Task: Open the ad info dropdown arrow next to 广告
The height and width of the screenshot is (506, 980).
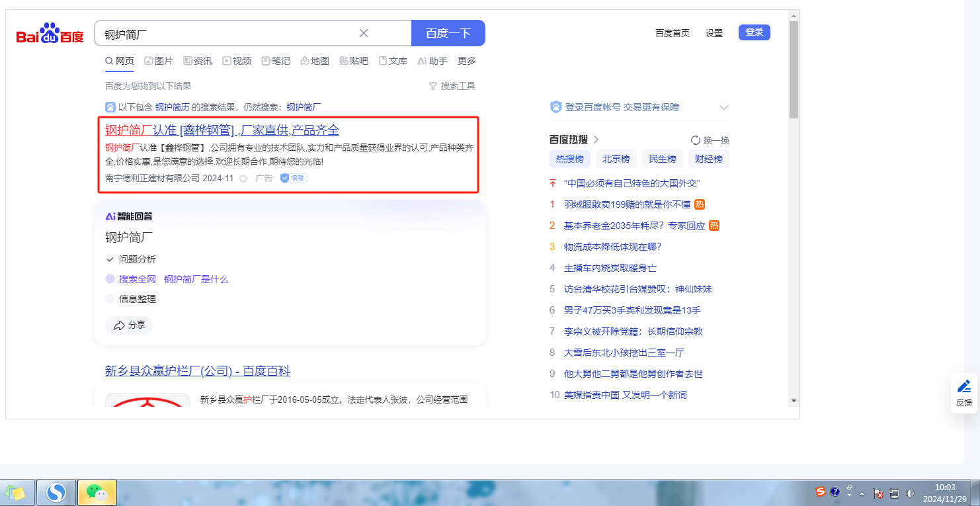Action: [243, 179]
